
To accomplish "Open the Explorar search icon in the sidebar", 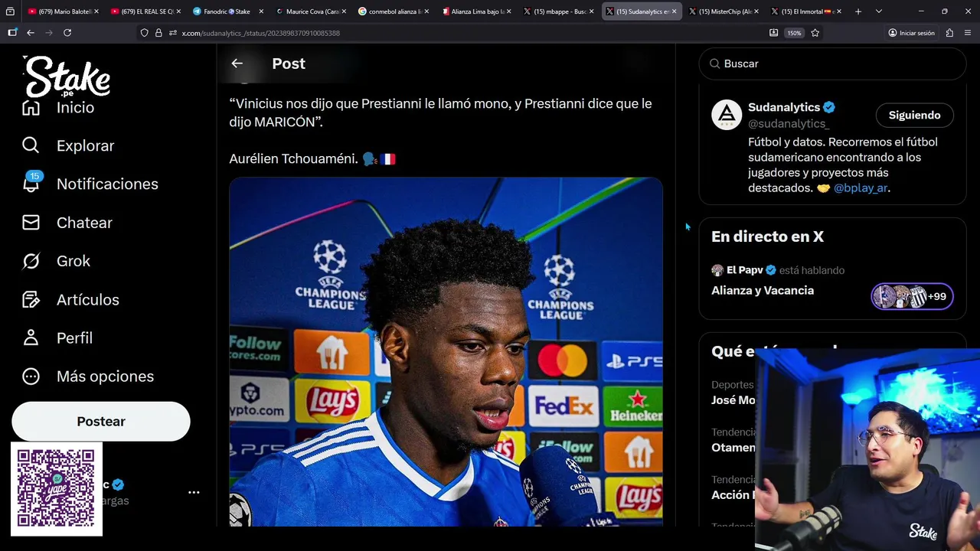I will pos(31,145).
